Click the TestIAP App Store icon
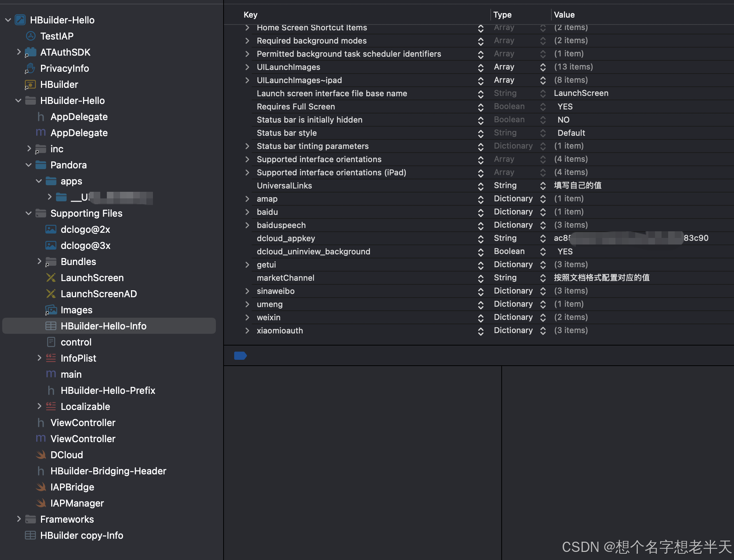 pyautogui.click(x=31, y=36)
